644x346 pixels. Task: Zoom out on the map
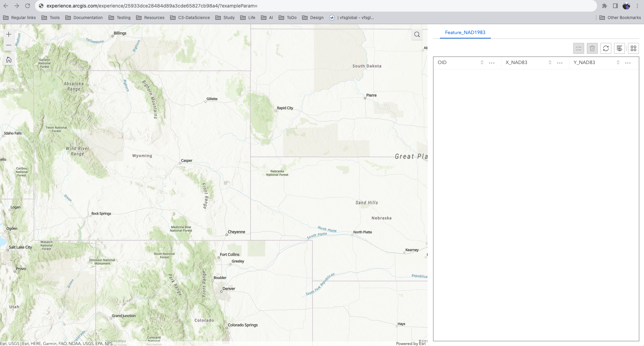point(9,45)
